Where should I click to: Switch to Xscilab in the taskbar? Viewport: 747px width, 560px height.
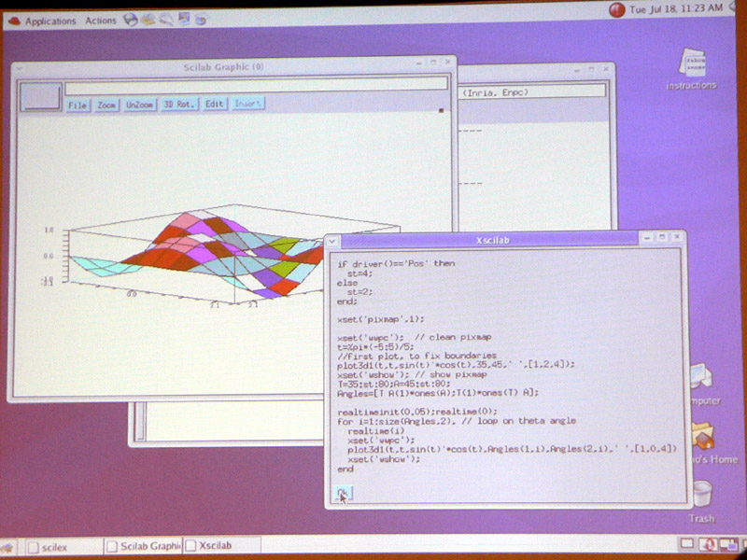coord(222,546)
